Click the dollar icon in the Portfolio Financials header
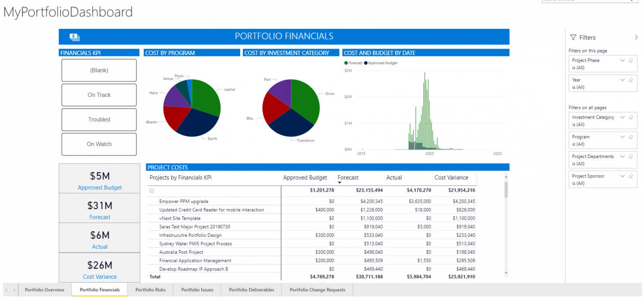This screenshot has height=301, width=644. tap(75, 36)
